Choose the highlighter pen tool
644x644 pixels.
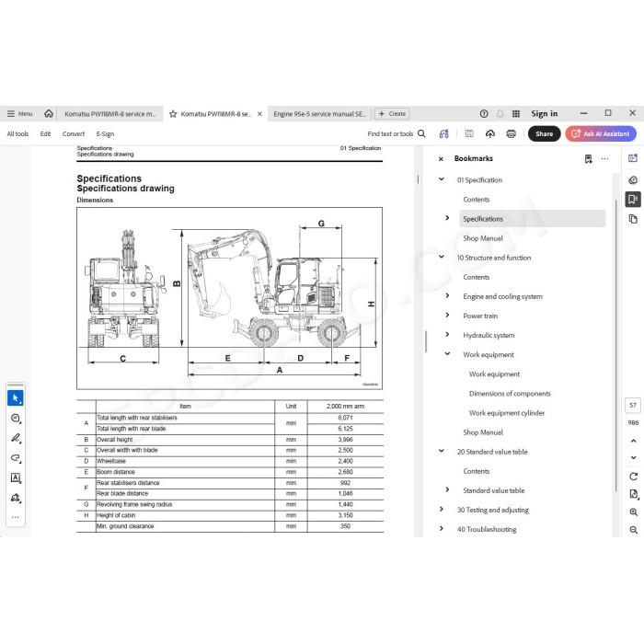click(x=16, y=438)
